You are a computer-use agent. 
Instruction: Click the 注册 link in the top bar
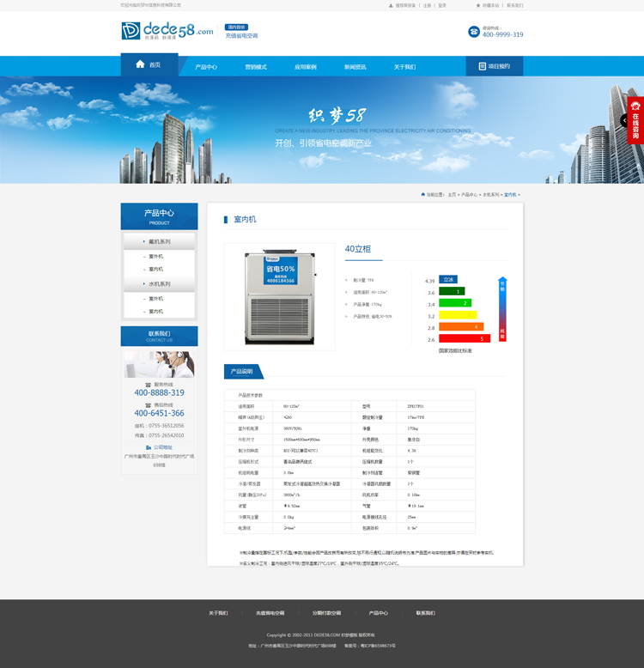(x=427, y=5)
